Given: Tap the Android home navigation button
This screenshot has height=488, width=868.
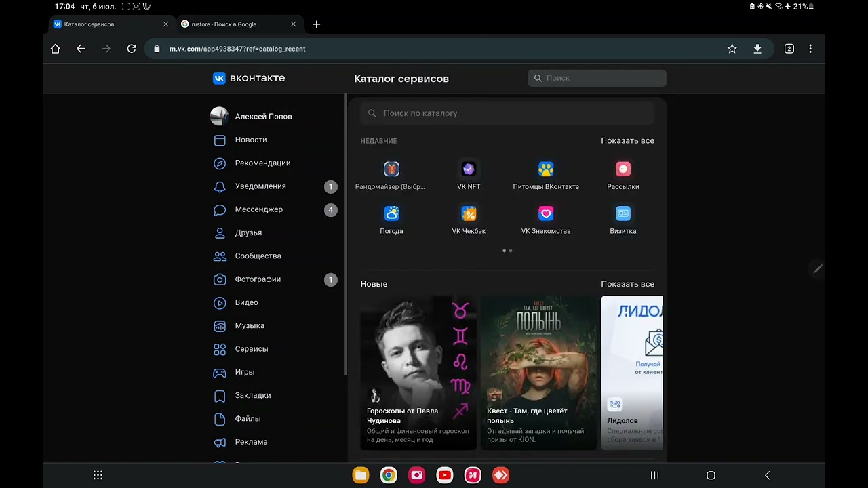Looking at the screenshot, I should (x=711, y=475).
